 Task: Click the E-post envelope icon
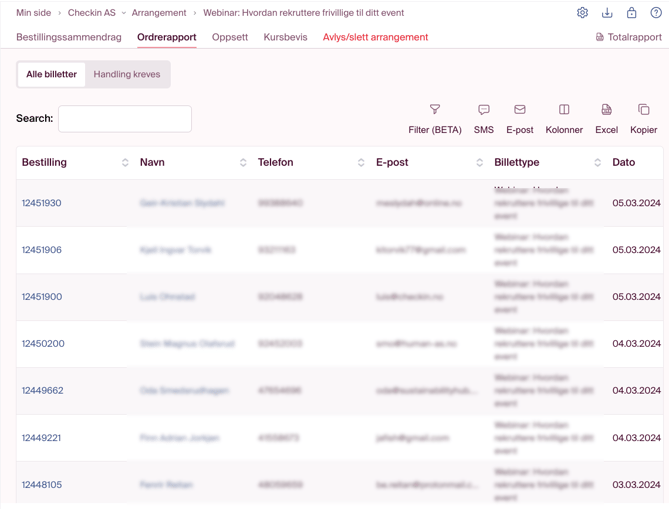[x=520, y=110]
